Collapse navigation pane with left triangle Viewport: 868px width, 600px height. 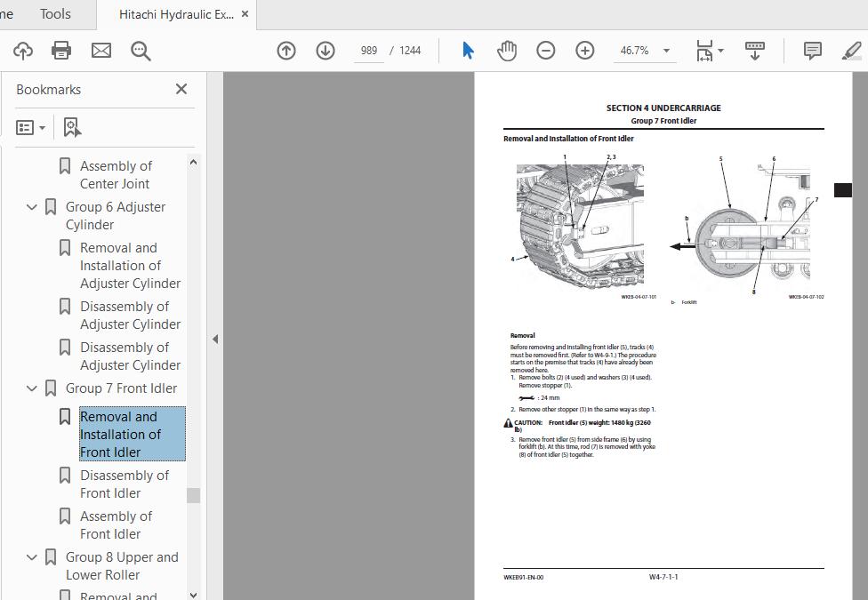[x=215, y=340]
